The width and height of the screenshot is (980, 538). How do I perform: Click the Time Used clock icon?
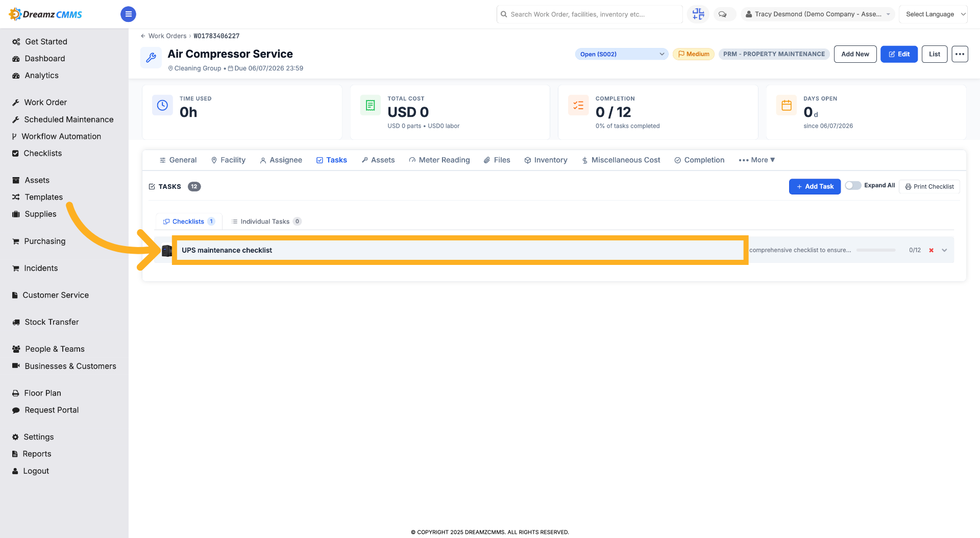162,105
